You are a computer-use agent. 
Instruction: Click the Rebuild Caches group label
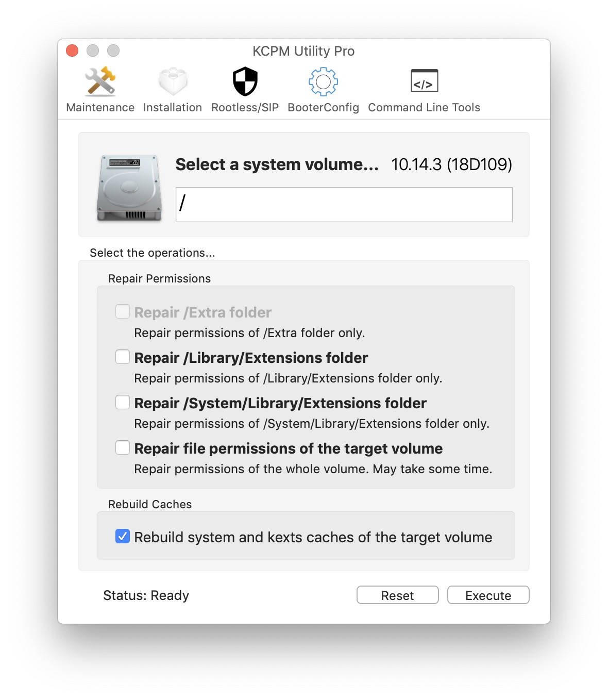pos(150,504)
